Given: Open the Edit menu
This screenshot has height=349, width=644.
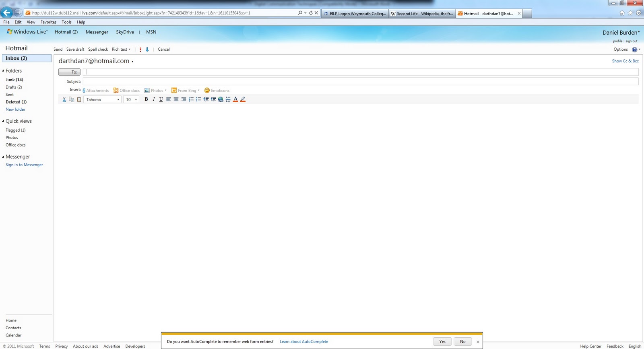Looking at the screenshot, I should (18, 22).
